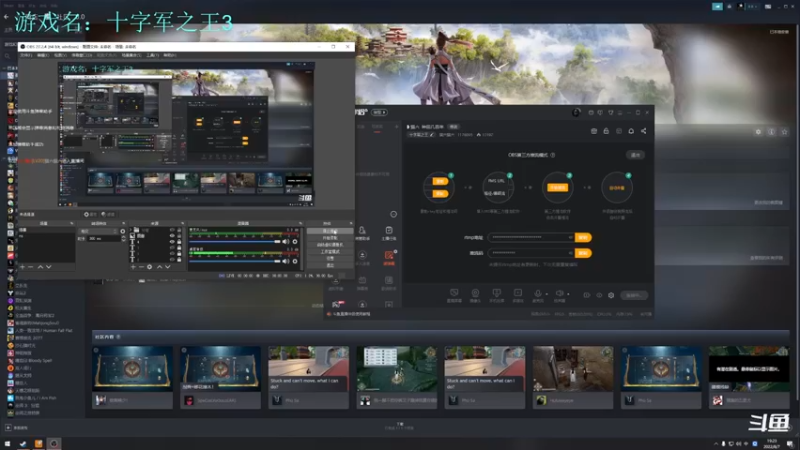Move source down in OBS sources panel
This screenshot has width=800, height=450.
pyautogui.click(x=167, y=267)
